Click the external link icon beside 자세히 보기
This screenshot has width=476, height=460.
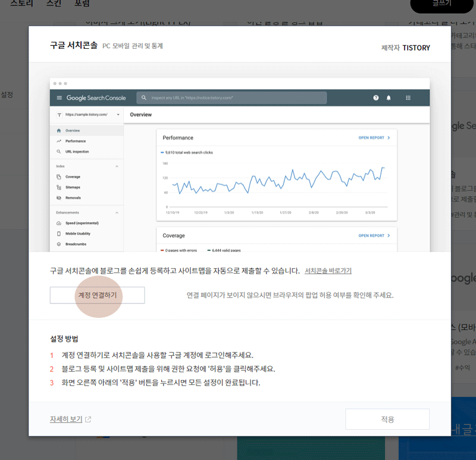tap(88, 420)
